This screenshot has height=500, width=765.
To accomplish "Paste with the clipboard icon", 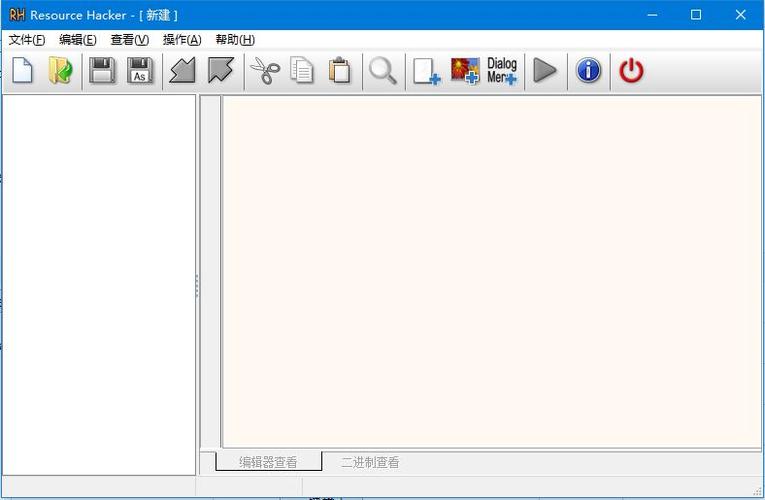I will click(x=340, y=71).
